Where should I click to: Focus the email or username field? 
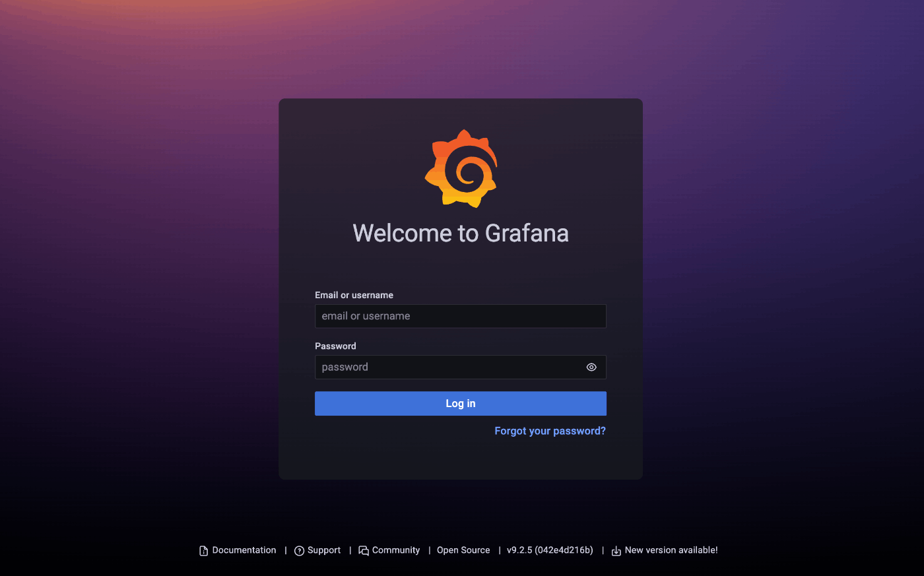[x=461, y=316]
